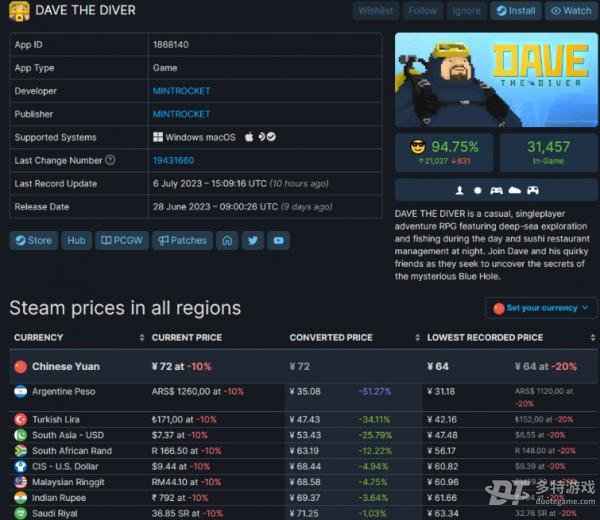This screenshot has width=600, height=520.
Task: Click the Dave the Diver header image
Action: [x=496, y=80]
